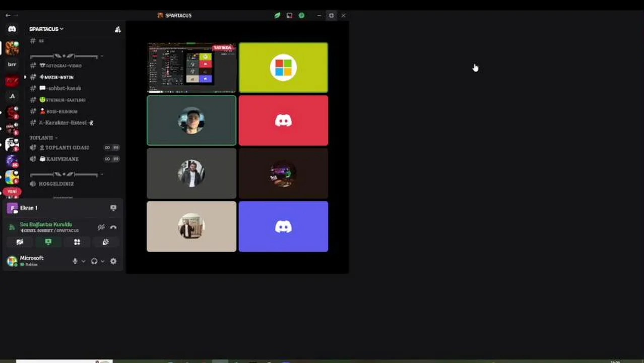Select the black-and-white character server icon
This screenshot has height=363, width=644.
point(12,145)
